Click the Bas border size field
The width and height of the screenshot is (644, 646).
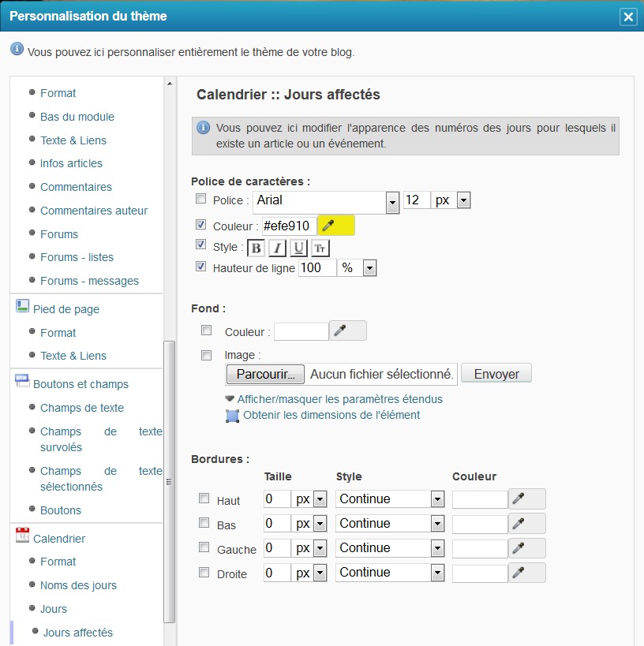pyautogui.click(x=277, y=524)
